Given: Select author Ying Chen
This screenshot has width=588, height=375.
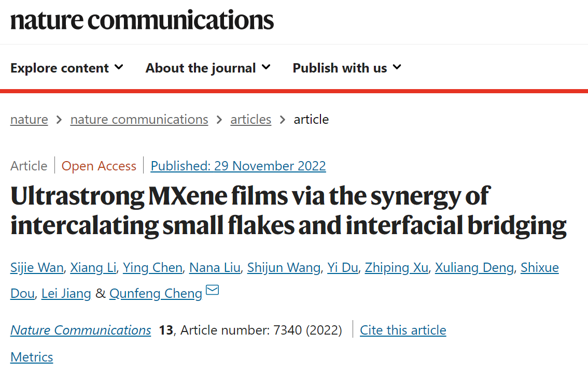Looking at the screenshot, I should pos(152,268).
